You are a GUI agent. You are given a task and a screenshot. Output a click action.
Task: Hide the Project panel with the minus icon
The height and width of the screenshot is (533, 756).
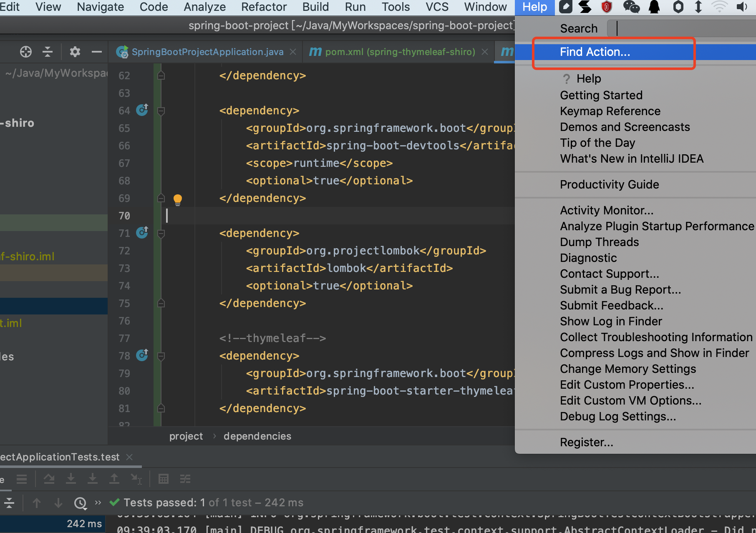pos(97,52)
